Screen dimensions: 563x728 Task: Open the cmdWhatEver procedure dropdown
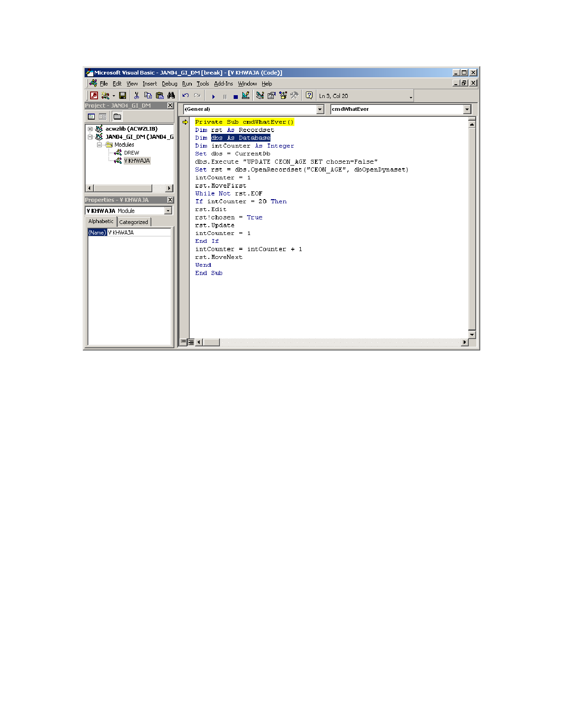pyautogui.click(x=467, y=109)
